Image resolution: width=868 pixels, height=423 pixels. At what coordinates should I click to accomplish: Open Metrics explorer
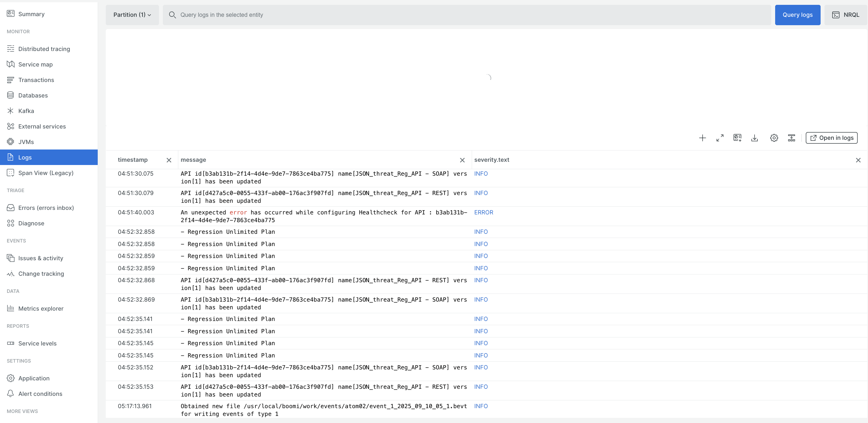pyautogui.click(x=41, y=308)
